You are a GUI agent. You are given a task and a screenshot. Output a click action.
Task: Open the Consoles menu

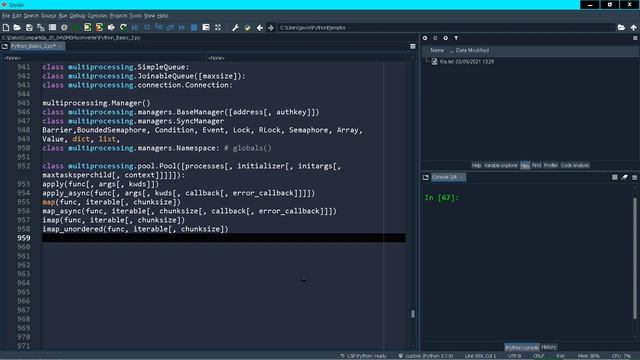(x=98, y=16)
